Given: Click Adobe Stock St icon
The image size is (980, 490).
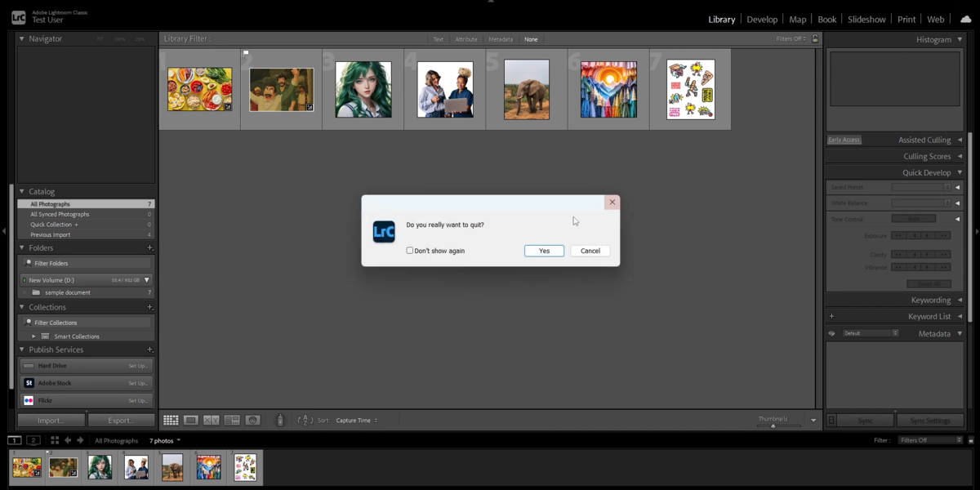Looking at the screenshot, I should [x=29, y=382].
